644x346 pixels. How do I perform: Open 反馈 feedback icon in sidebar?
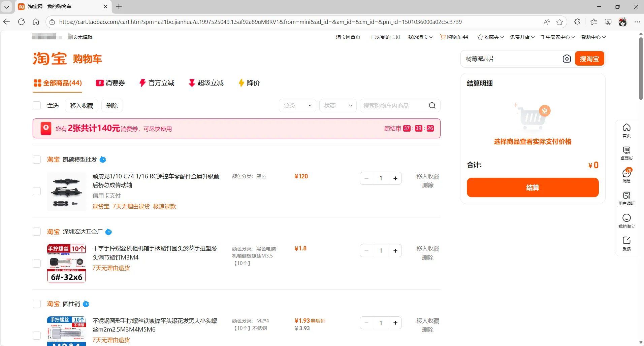[626, 243]
